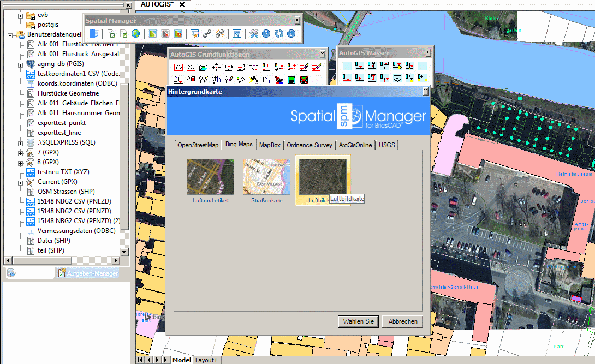Screen dimensions: 595x364
Task: Select the exporttest_punkt entry
Action: tap(62, 123)
